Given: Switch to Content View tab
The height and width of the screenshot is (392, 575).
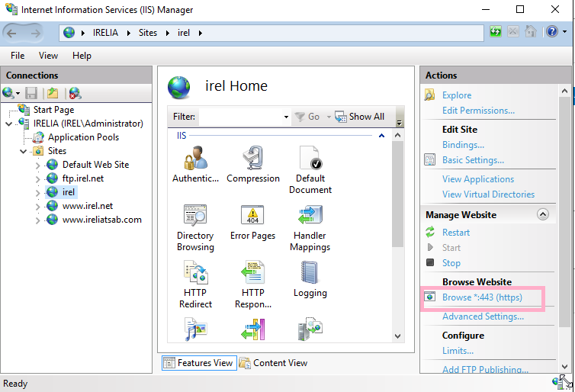Looking at the screenshot, I should pyautogui.click(x=273, y=363).
